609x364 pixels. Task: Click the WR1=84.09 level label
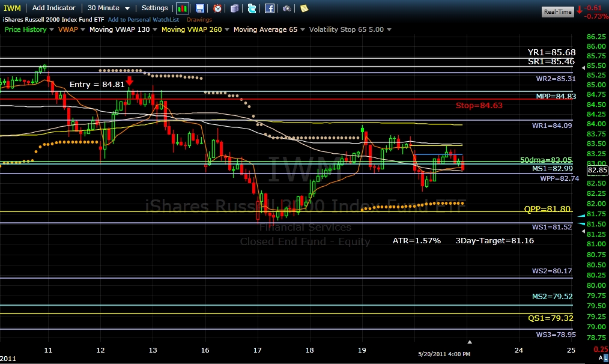tap(552, 126)
